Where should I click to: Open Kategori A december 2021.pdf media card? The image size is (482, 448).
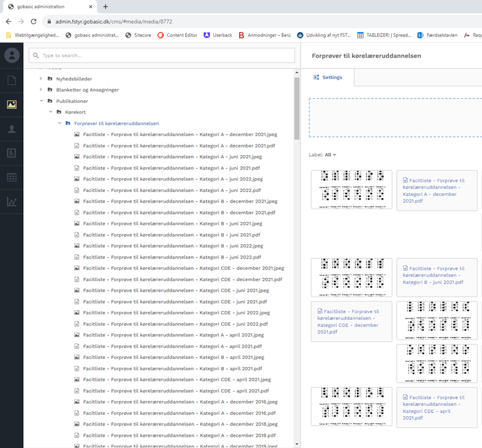pos(437,190)
